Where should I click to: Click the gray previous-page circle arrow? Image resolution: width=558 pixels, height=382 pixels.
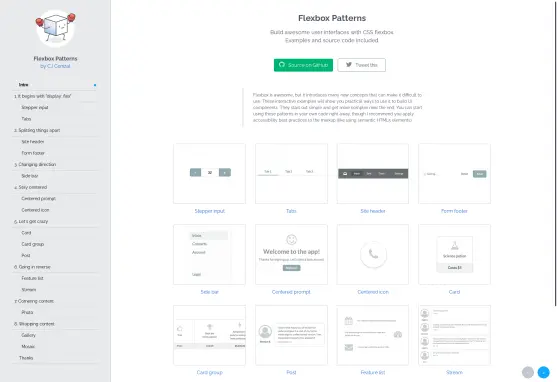528,372
